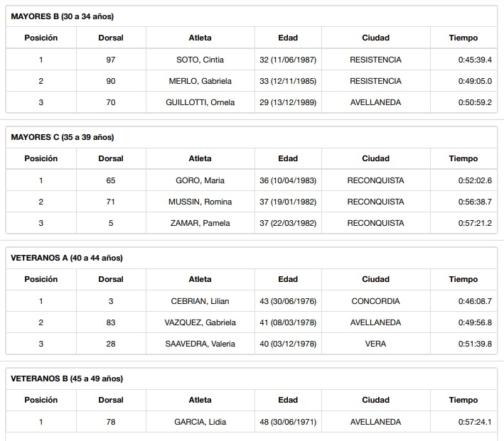This screenshot has height=441, width=504.
Task: Click Atleta header in the Veteranos A table
Action: click(200, 279)
